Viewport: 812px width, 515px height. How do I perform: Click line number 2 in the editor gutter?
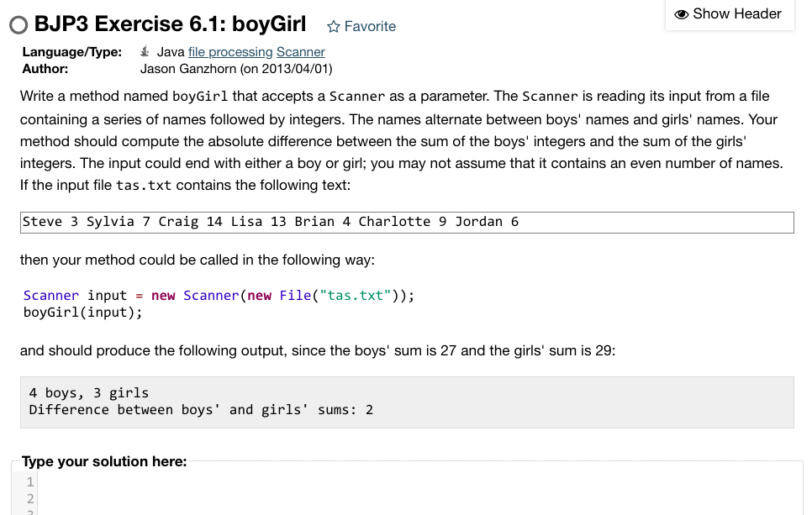pos(29,498)
